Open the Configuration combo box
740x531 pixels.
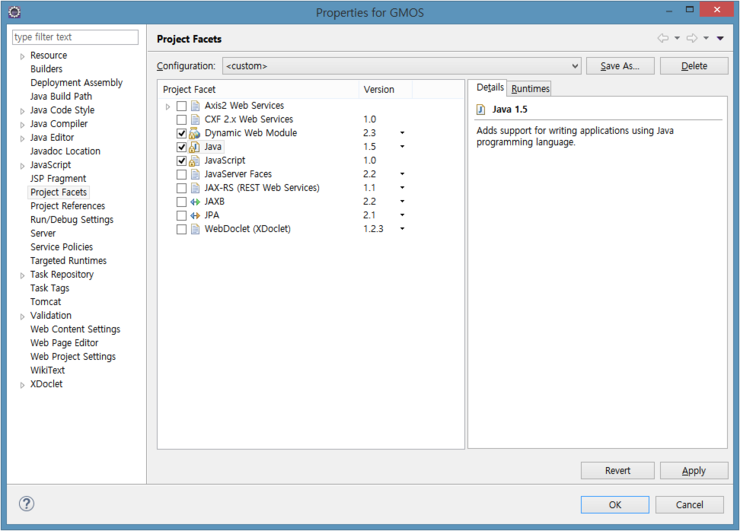click(402, 66)
